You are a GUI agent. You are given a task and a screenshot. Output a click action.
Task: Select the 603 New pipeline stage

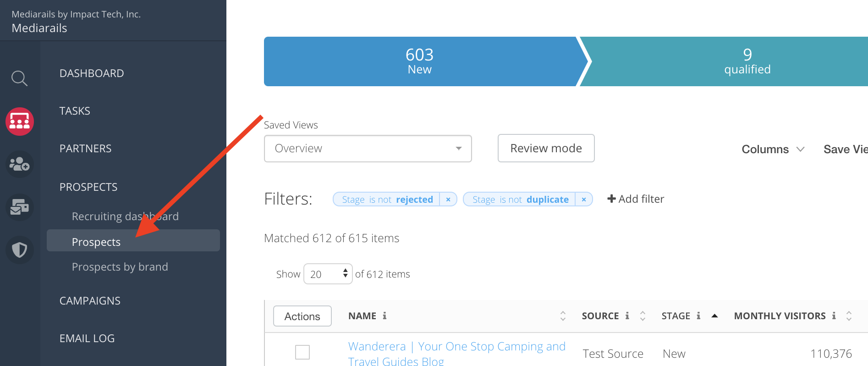click(419, 61)
